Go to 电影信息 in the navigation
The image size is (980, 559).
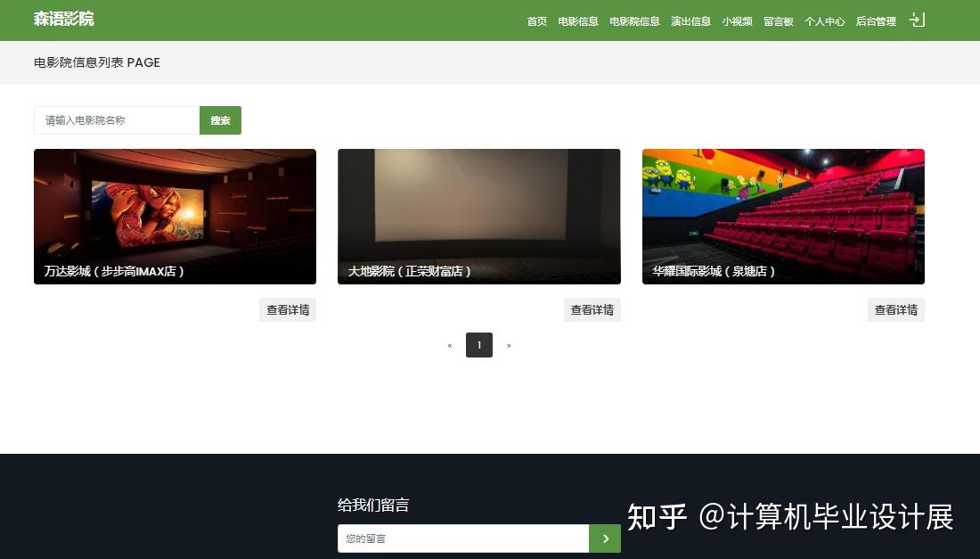click(x=578, y=21)
